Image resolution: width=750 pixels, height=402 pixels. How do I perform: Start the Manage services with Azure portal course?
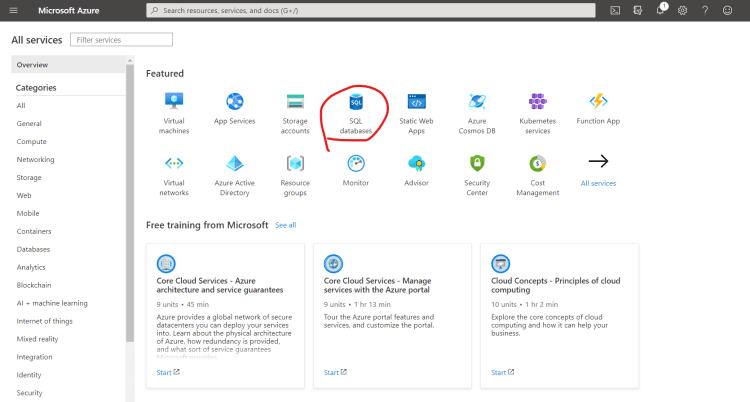pos(335,372)
